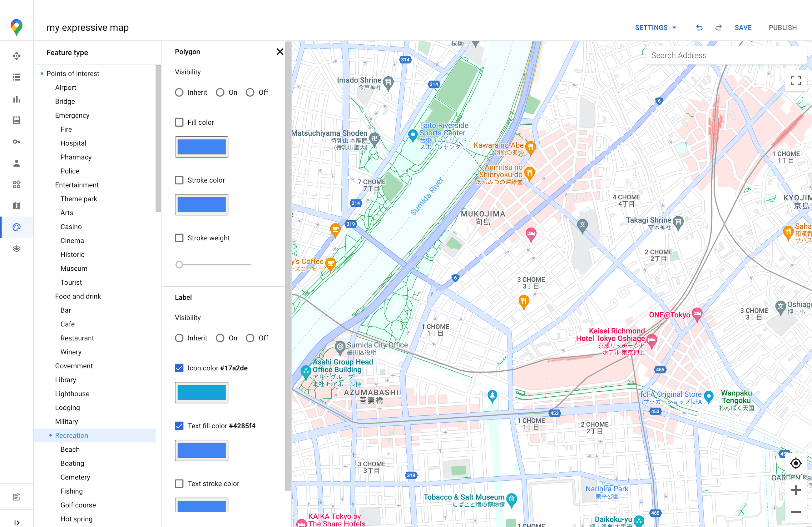
Task: Select Airport feature type
Action: (x=66, y=88)
